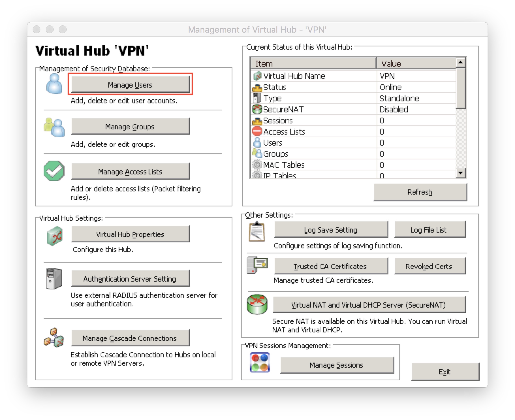Click the two-person groups icon beside Manage Groups
This screenshot has height=420, width=515.
tap(54, 127)
